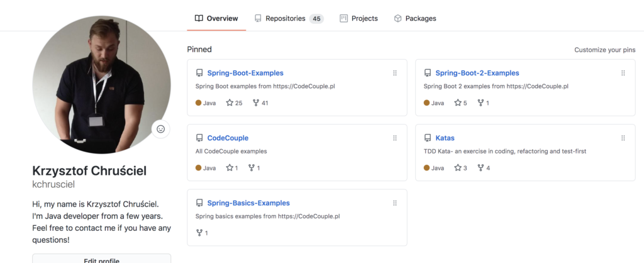
Task: Click the Packages box icon
Action: (397, 18)
